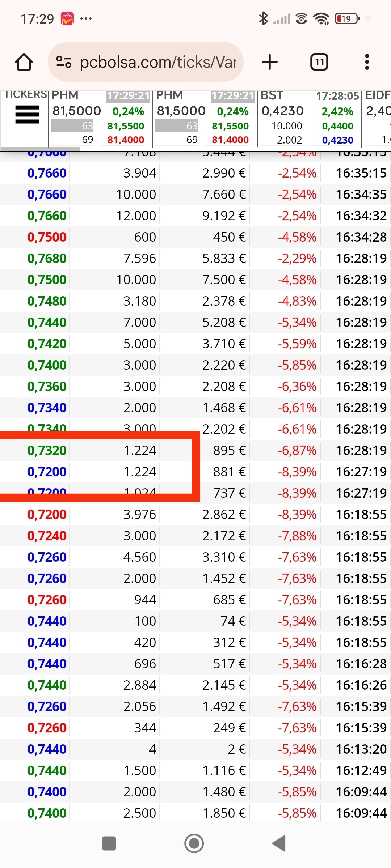Tap amount 1.480 €
The height and width of the screenshot is (868, 391).
point(224,792)
